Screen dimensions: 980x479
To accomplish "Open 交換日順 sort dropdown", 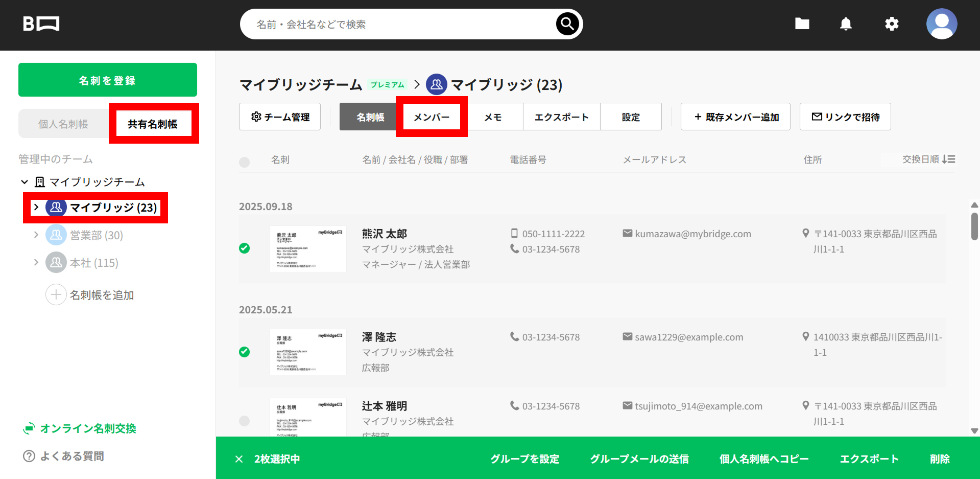I will [x=928, y=159].
